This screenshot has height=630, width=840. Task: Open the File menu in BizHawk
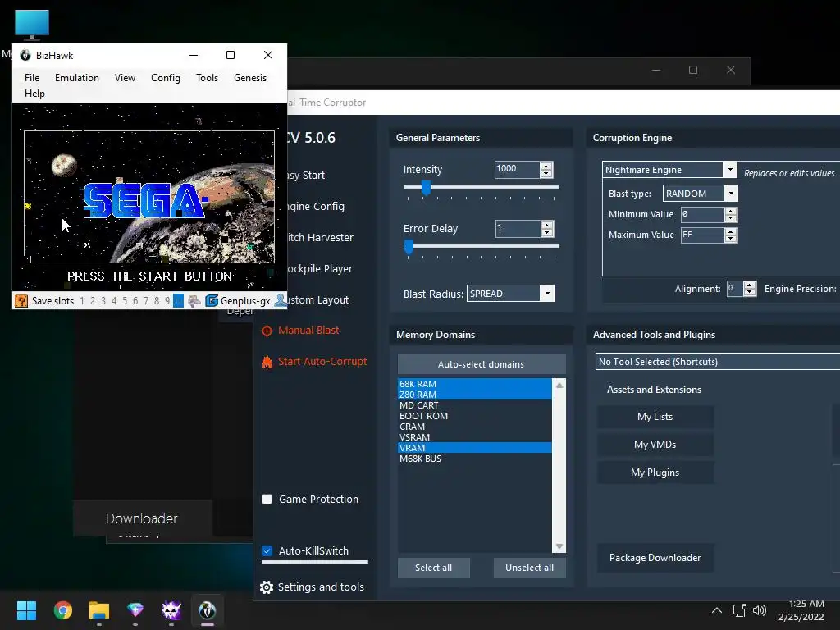(x=32, y=78)
